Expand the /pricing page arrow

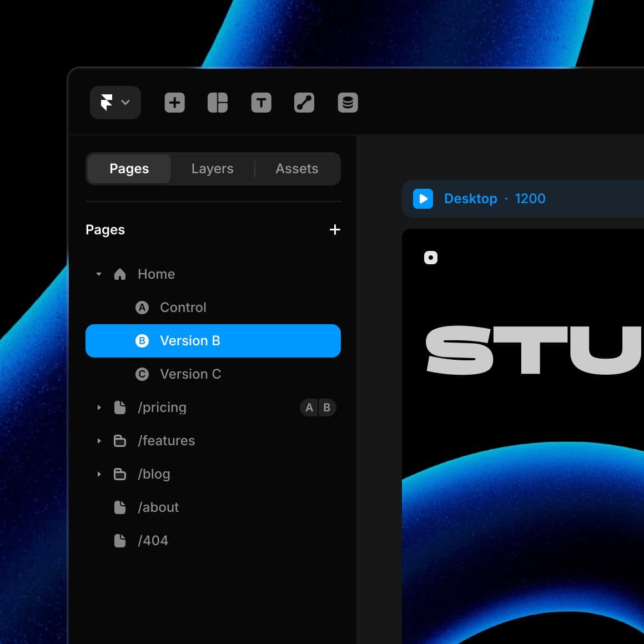(99, 407)
